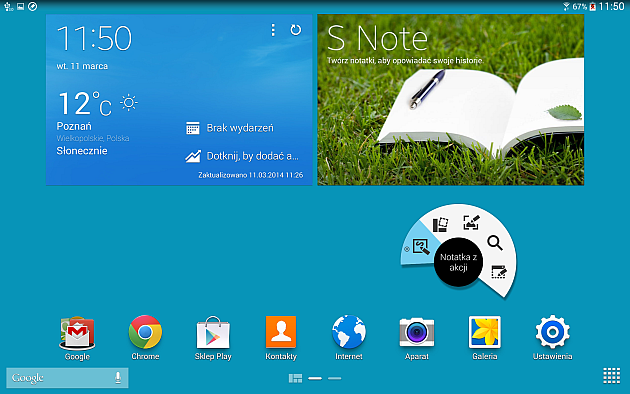The height and width of the screenshot is (394, 630).
Task: Tap the Poznań city name
Action: click(74, 126)
